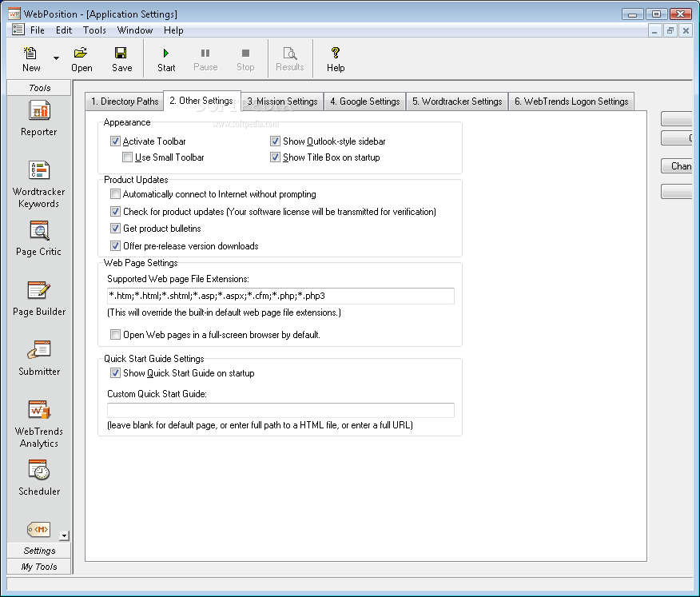Toggle Show Outlook-style sidebar checkbox
This screenshot has height=597, width=700.
coord(275,141)
